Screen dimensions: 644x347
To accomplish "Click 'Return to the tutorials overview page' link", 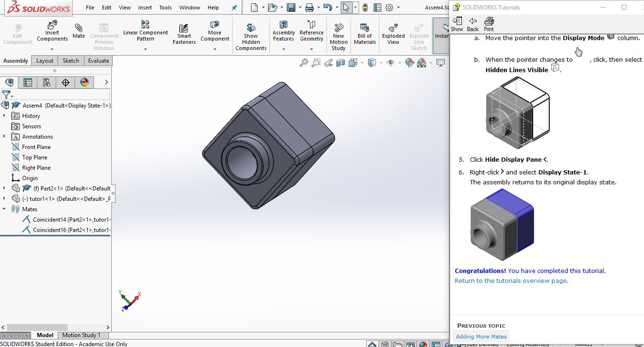I will coord(511,281).
